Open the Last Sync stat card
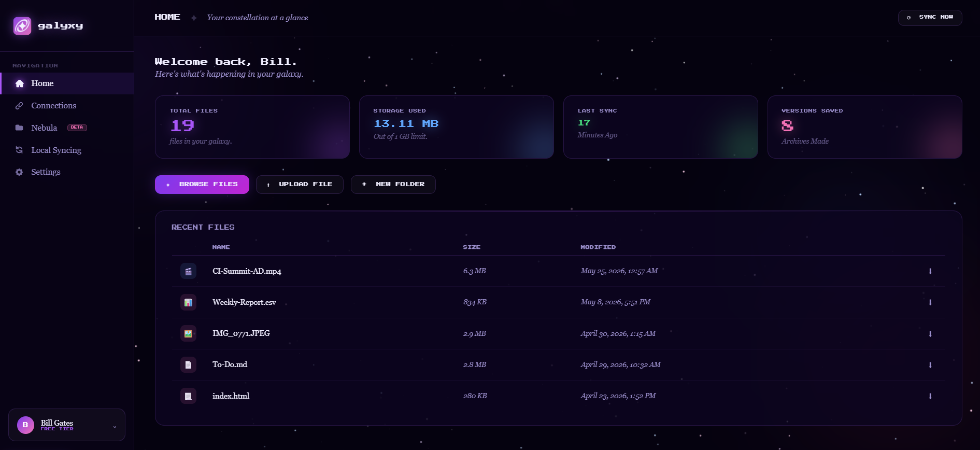This screenshot has width=980, height=450. pyautogui.click(x=661, y=127)
